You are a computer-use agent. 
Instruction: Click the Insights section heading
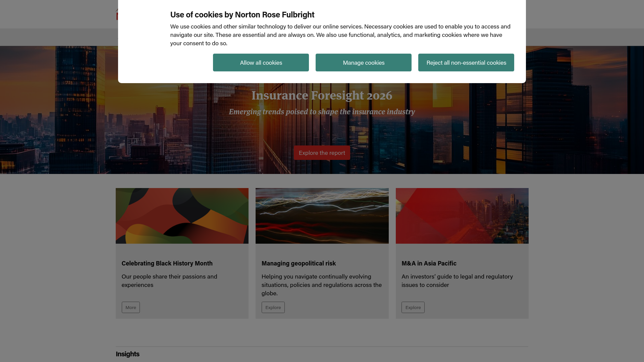(127, 354)
